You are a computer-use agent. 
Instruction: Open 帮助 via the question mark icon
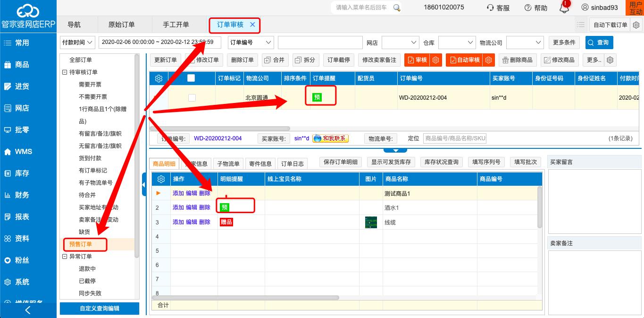(535, 8)
